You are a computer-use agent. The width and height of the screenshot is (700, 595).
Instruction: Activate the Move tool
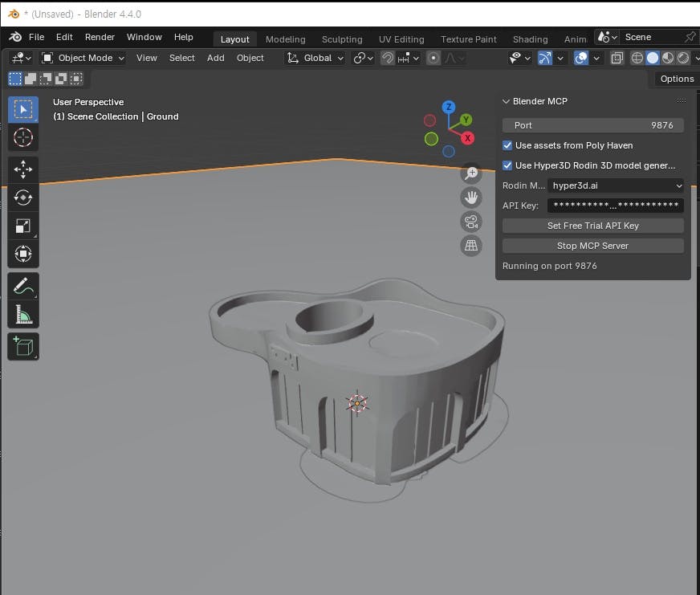pos(23,169)
